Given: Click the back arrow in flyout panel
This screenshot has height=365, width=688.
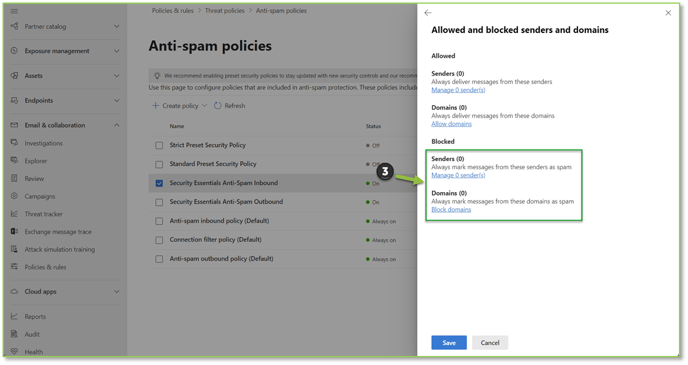Looking at the screenshot, I should click(428, 13).
